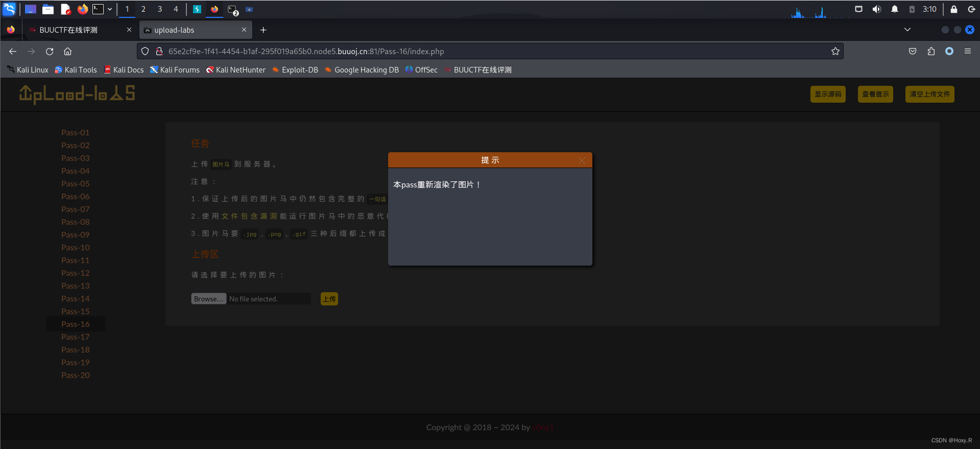Select Pass-20 in the sidebar
The image size is (980, 449).
[x=76, y=375]
